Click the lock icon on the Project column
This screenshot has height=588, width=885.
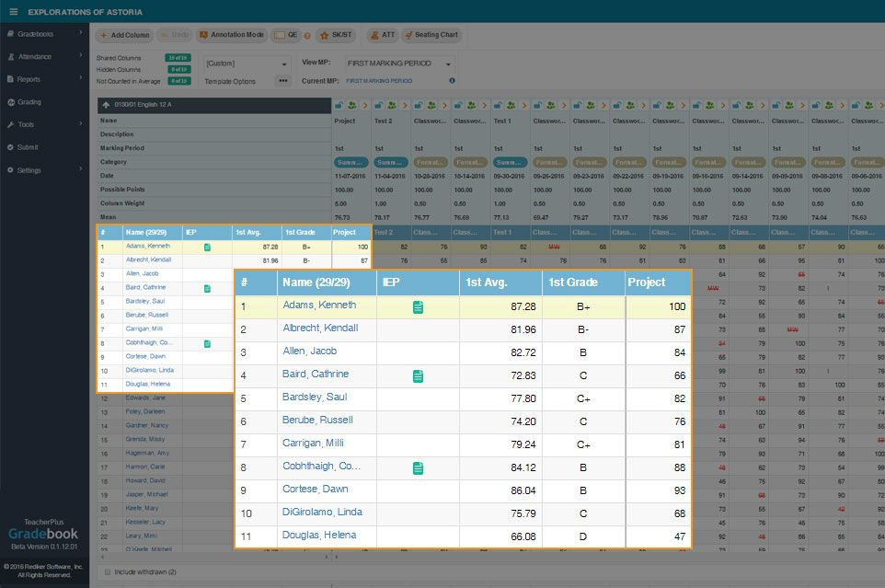(x=339, y=106)
